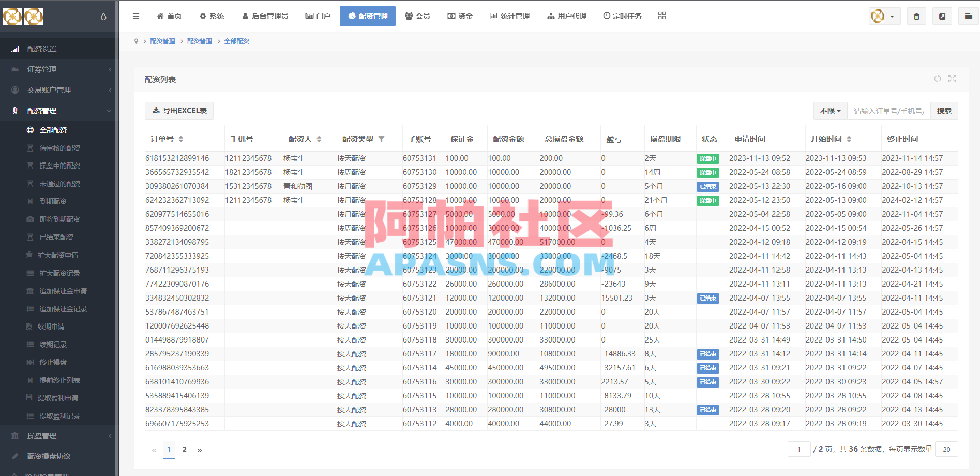Sort the 配资人 column
This screenshot has width=980, height=476.
[x=320, y=139]
